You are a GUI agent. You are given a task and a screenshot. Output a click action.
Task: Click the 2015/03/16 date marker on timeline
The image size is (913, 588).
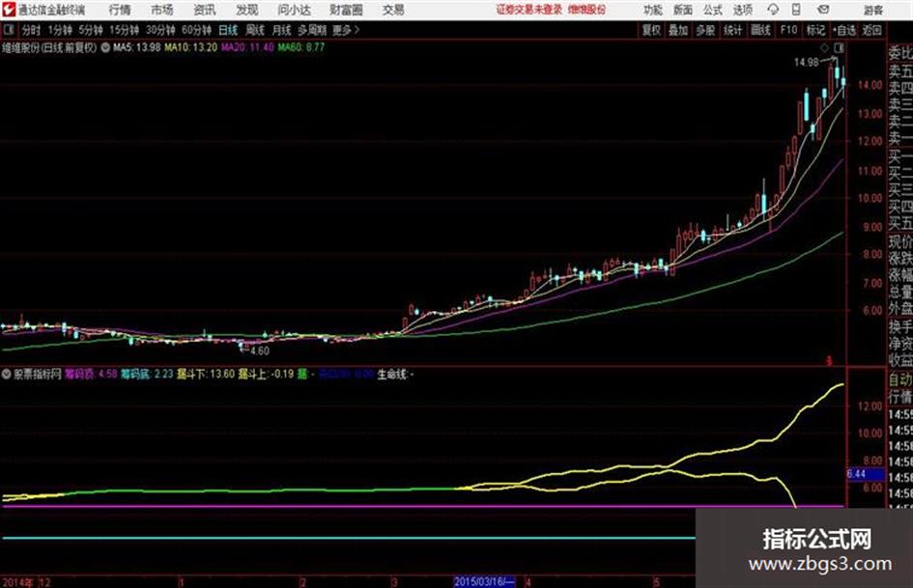484,581
